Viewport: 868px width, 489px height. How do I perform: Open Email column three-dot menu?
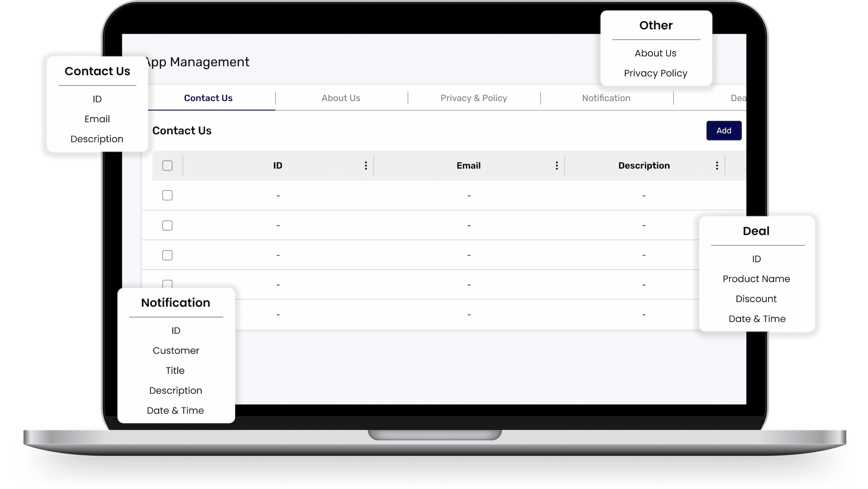click(557, 165)
